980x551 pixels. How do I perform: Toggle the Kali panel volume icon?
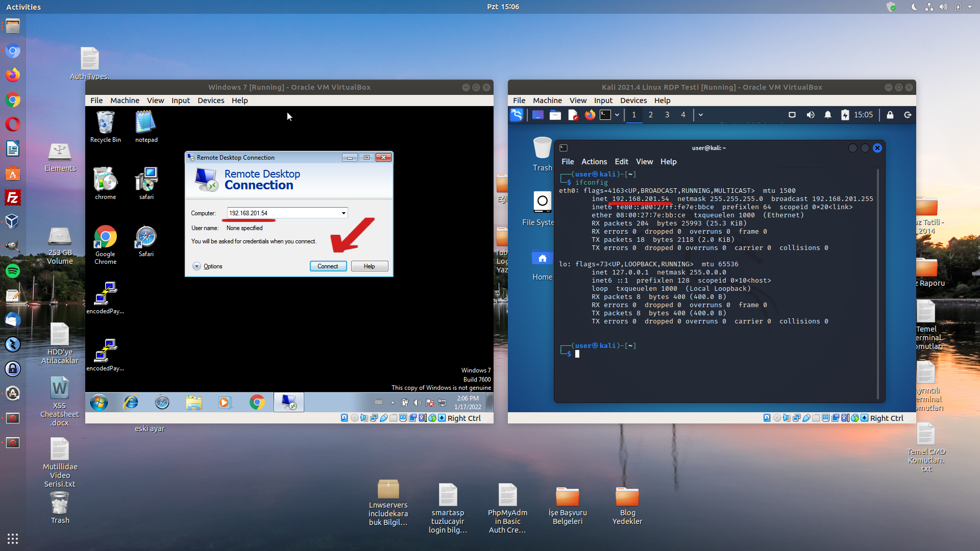(810, 115)
